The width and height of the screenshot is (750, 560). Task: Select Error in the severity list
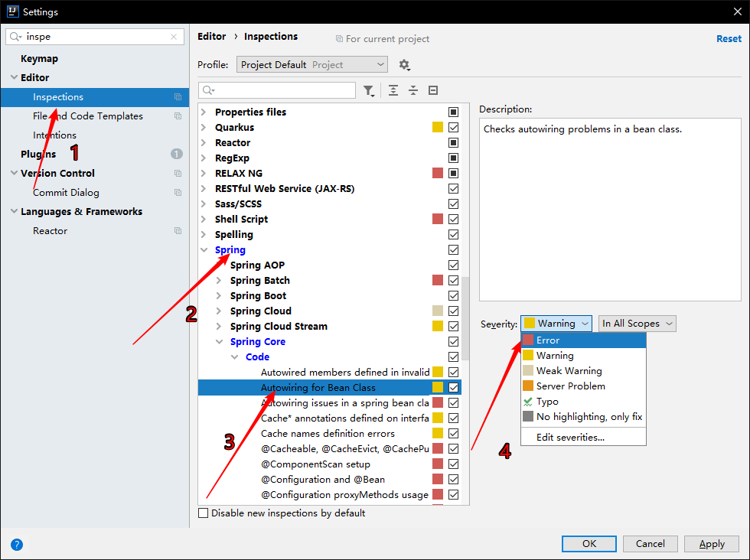click(x=583, y=340)
